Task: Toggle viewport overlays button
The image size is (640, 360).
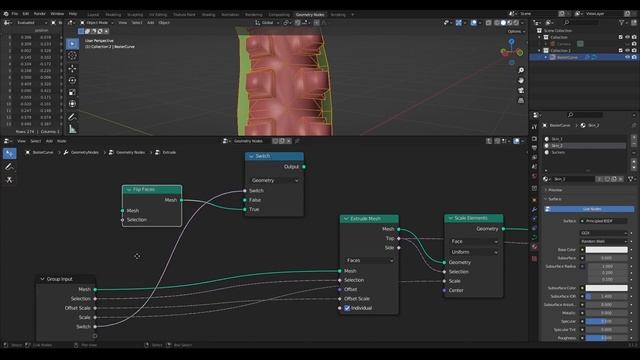Action: point(473,23)
